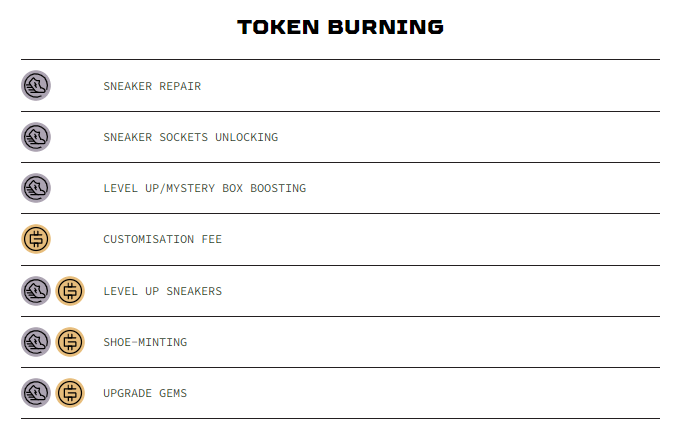The width and height of the screenshot is (684, 432).
Task: Select the Sneaker Sockets Unlocking text
Action: click(x=191, y=137)
